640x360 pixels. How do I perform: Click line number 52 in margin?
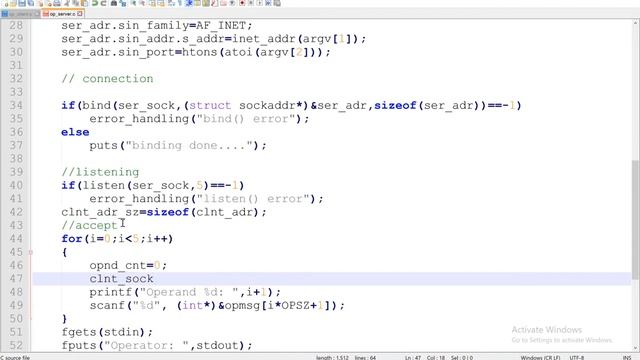pos(16,345)
